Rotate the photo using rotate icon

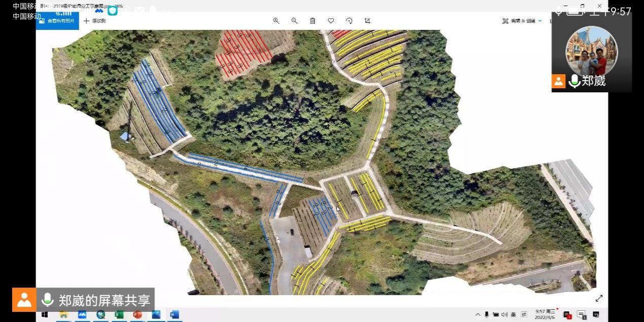349,21
